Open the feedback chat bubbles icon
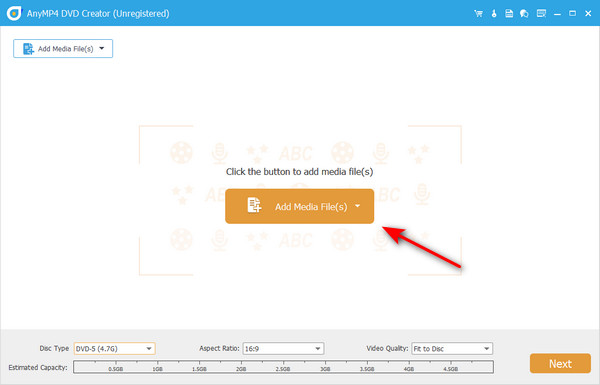Viewport: 600px width, 385px height. point(524,13)
